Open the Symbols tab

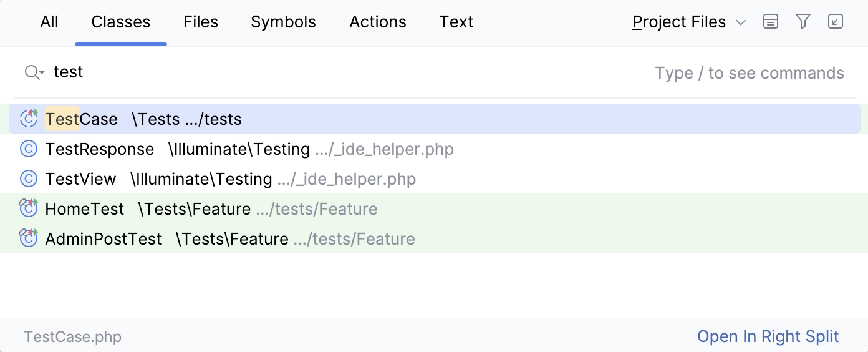click(283, 22)
